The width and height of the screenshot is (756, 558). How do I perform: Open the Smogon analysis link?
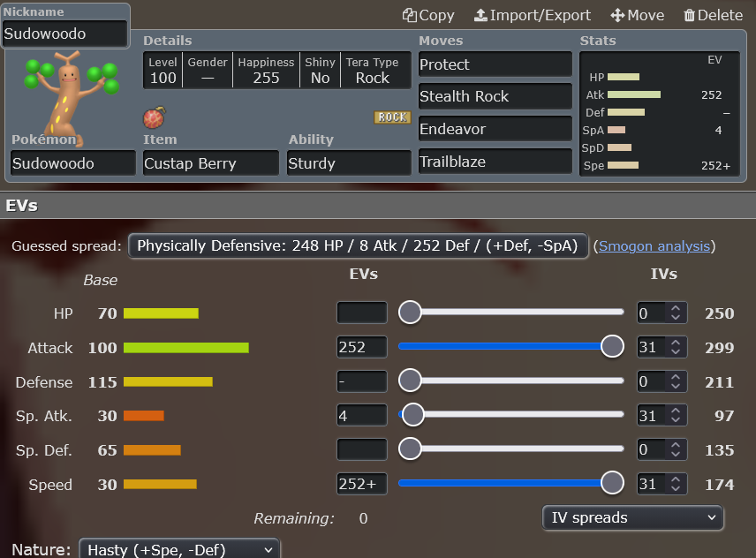coord(654,246)
